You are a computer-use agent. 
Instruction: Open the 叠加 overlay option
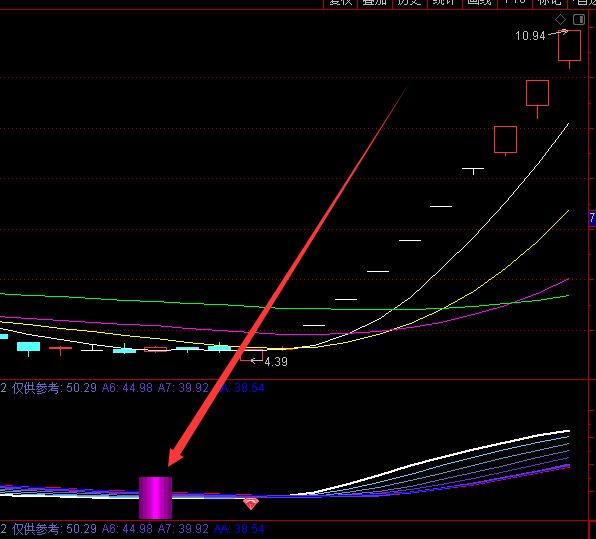tap(374, 3)
